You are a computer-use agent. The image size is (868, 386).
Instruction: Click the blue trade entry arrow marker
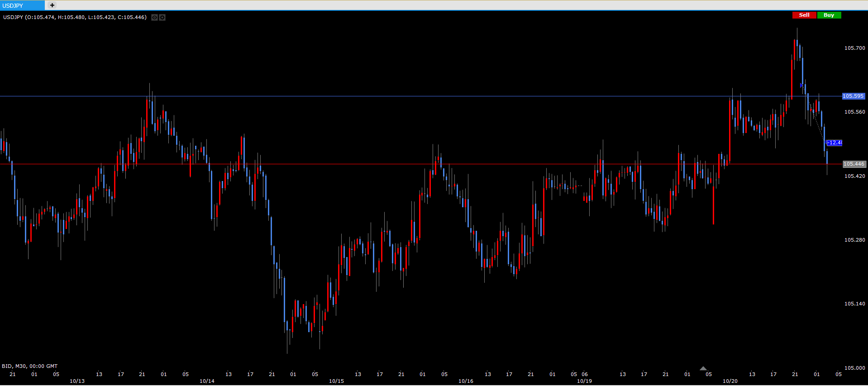(801, 85)
